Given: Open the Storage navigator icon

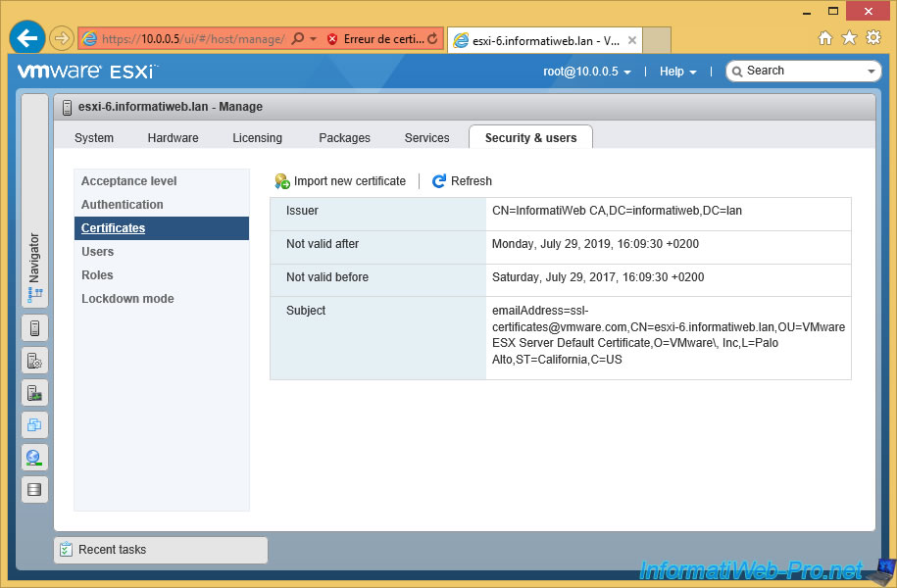Looking at the screenshot, I should click(x=34, y=490).
